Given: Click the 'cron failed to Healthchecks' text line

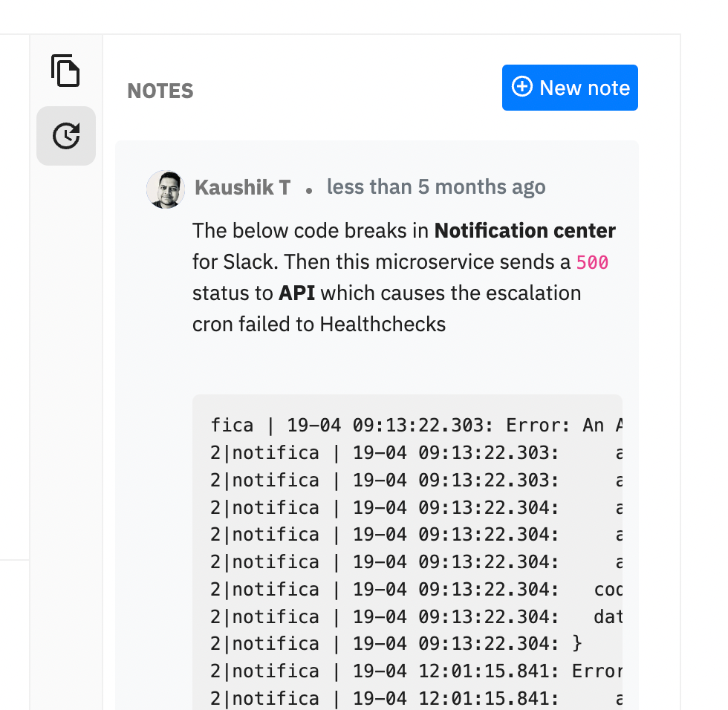Looking at the screenshot, I should click(x=319, y=324).
